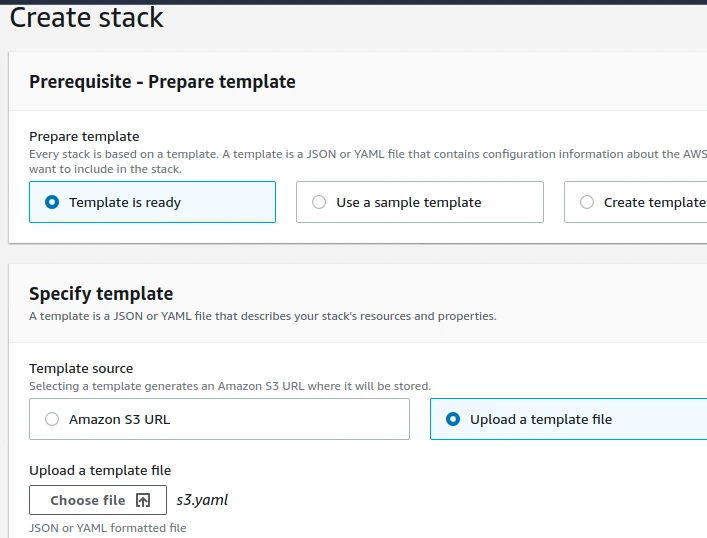Click the "Template source" field label
This screenshot has width=707, height=538.
(81, 369)
